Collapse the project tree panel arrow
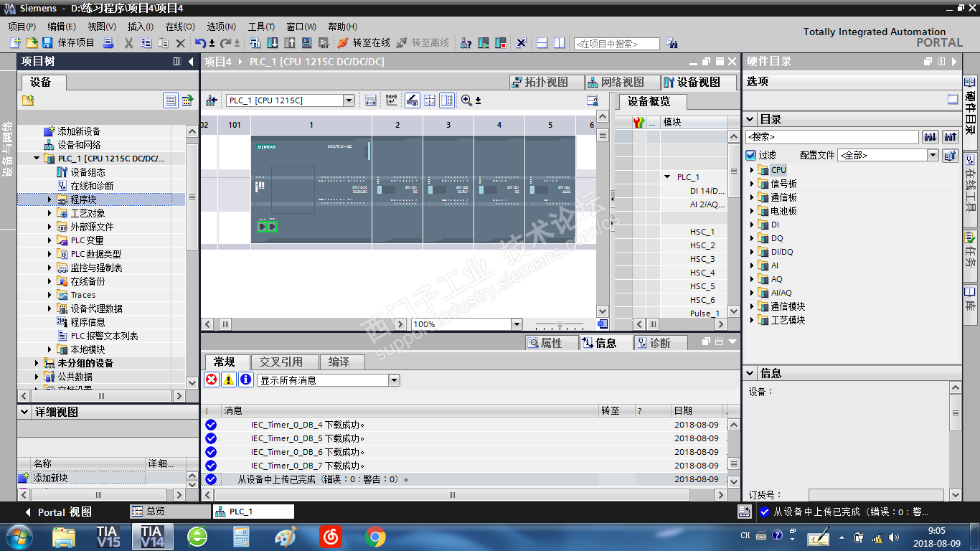Image resolution: width=980 pixels, height=551 pixels. pos(191,62)
